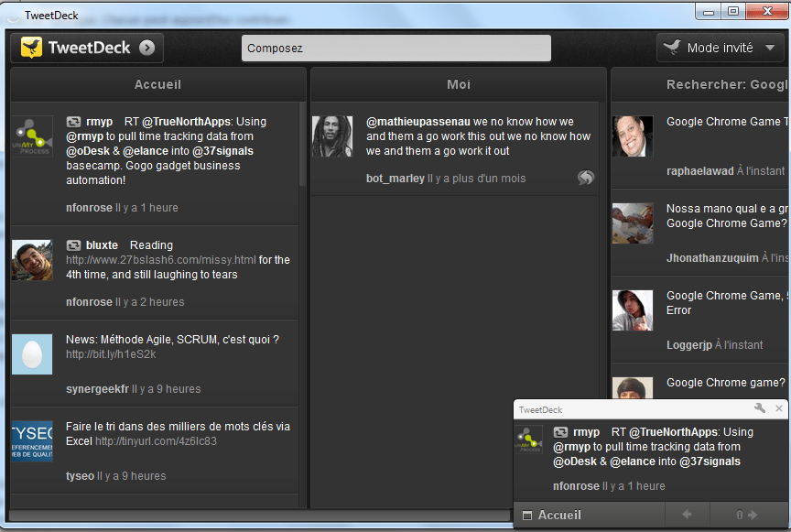Viewport: 791px width, 532px height.
Task: Open the bit.ly/h1eS2k link
Action: tap(111, 354)
